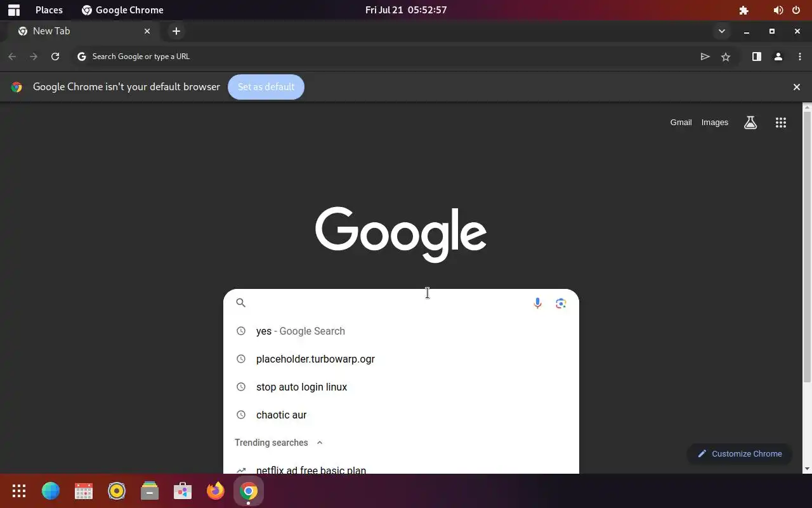Open the Google apps grid
The width and height of the screenshot is (812, 508).
[781, 123]
